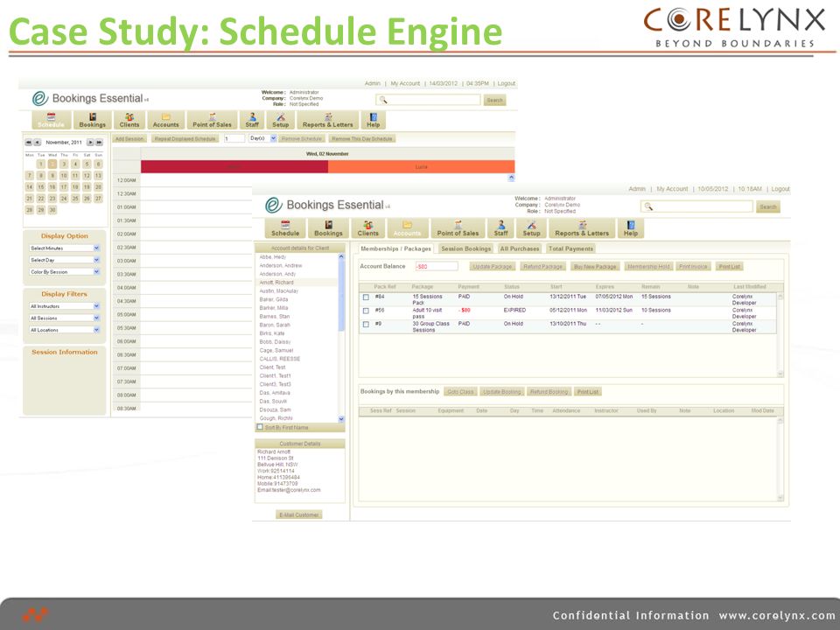This screenshot has height=630, width=840.
Task: Click Refund Booking button
Action: coord(549,392)
